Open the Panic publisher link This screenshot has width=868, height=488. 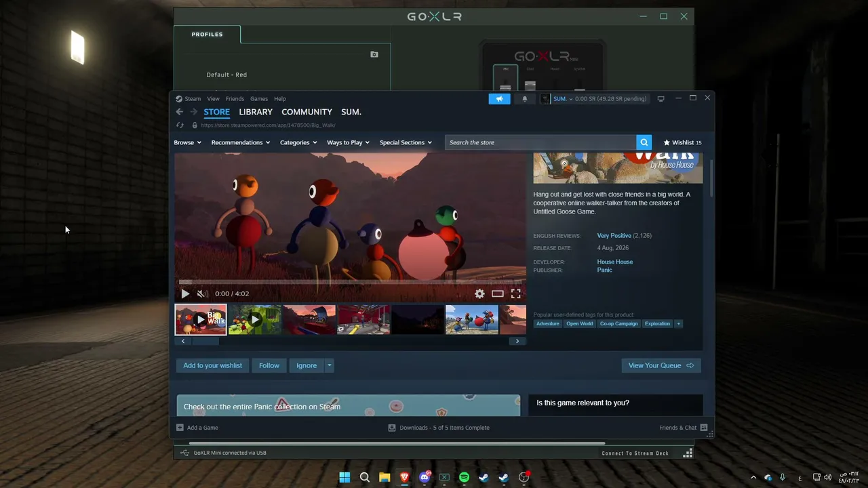tap(604, 270)
